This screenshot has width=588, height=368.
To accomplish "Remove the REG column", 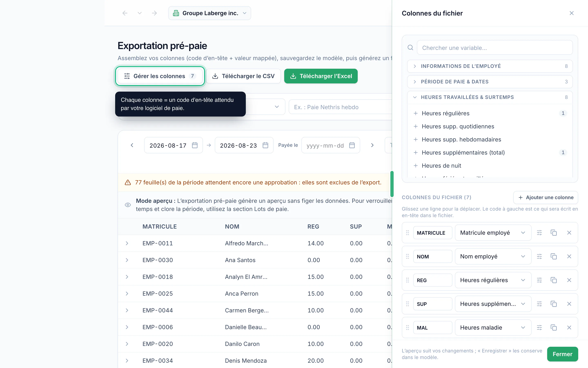I will (x=569, y=280).
